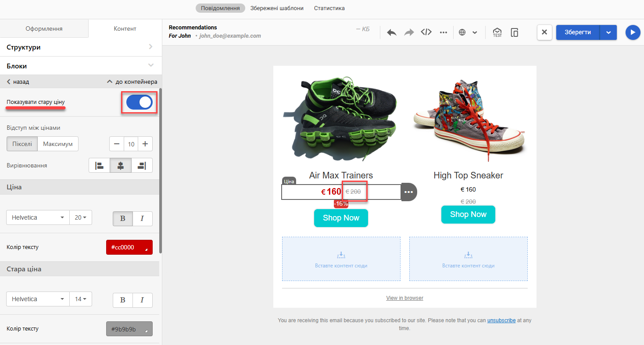Open the Ціна font family Helvetica dropdown
This screenshot has height=345, width=644.
click(38, 217)
